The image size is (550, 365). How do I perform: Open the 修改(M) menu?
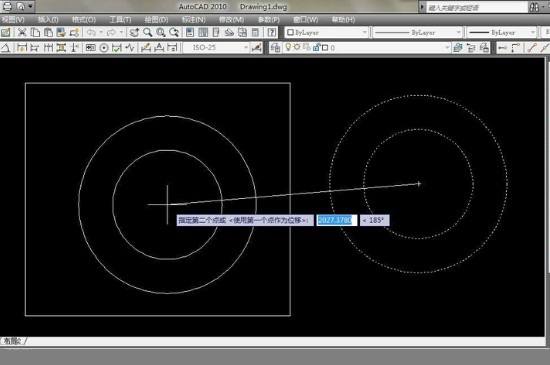231,19
